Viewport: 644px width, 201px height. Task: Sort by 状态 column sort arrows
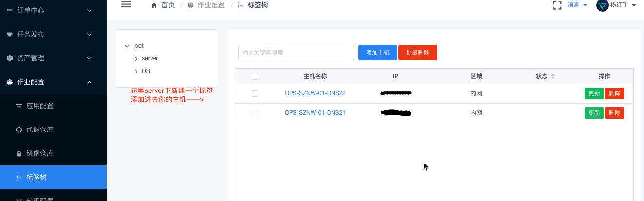pos(553,76)
